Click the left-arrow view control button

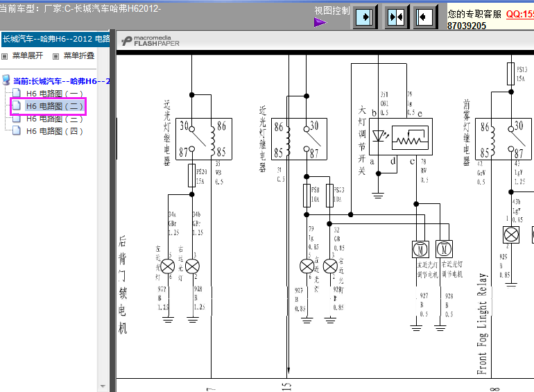pos(426,17)
